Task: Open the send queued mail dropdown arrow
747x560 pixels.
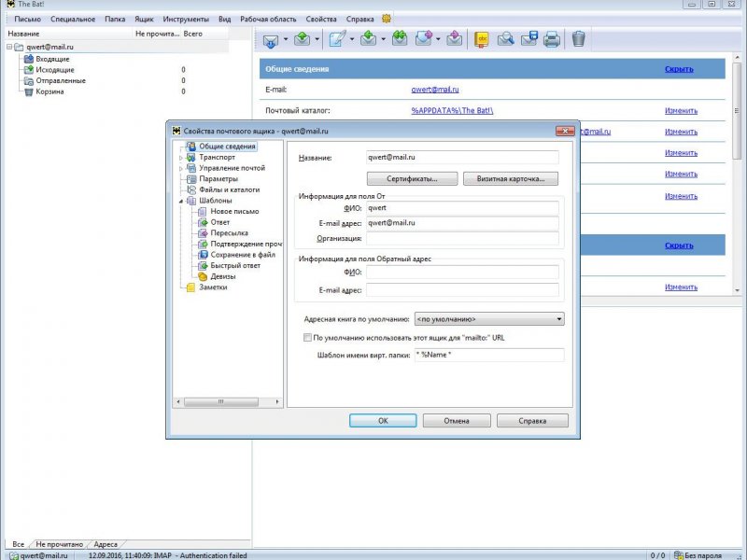Action: pyautogui.click(x=317, y=39)
